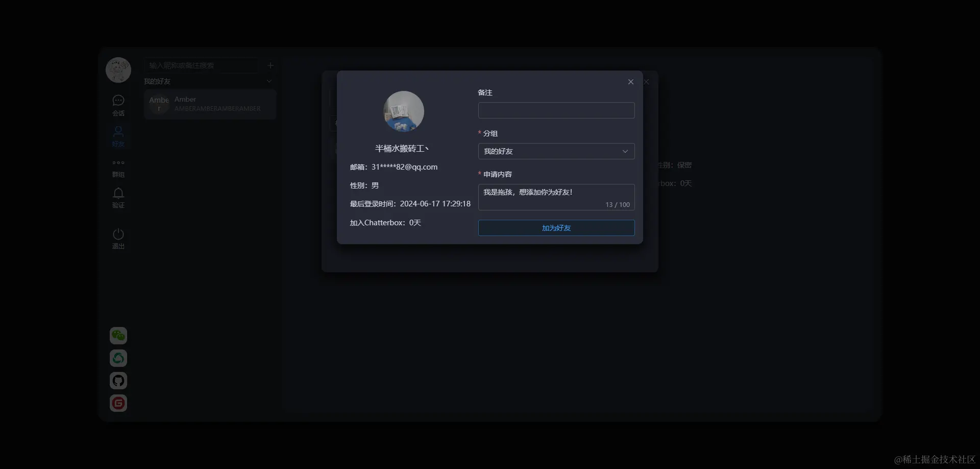Collapse the 我的好友 friends list
Image resolution: width=980 pixels, height=469 pixels.
269,81
